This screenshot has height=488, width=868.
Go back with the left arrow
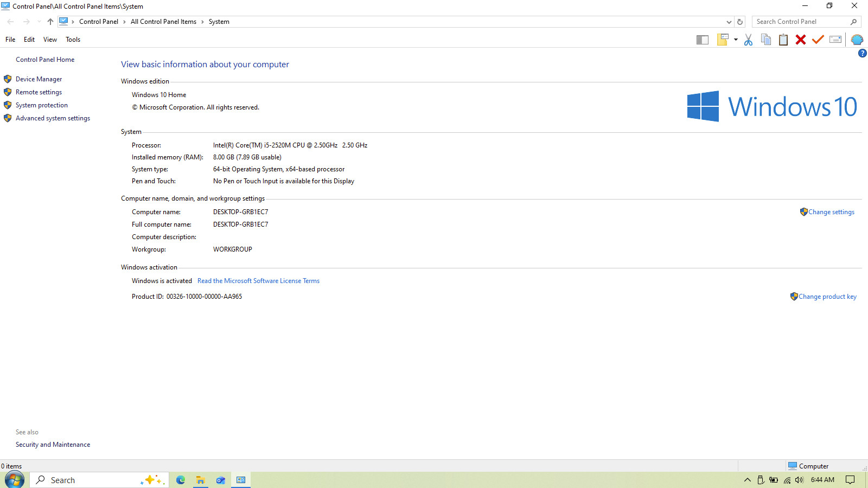click(x=11, y=22)
